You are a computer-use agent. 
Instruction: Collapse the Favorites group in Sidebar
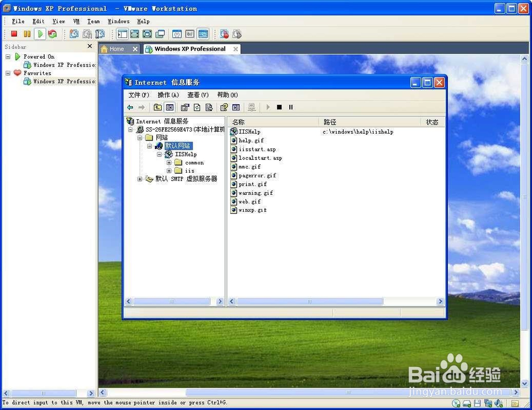[x=8, y=73]
